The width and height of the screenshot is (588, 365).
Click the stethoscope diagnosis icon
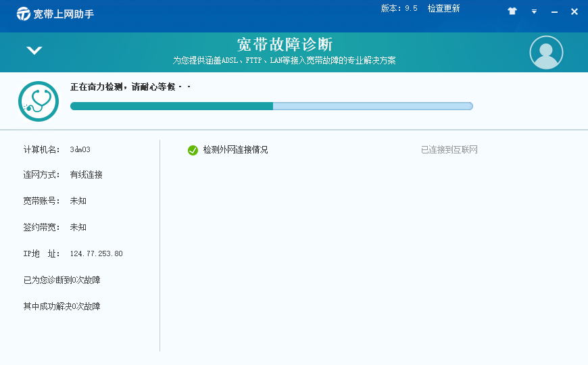38,101
